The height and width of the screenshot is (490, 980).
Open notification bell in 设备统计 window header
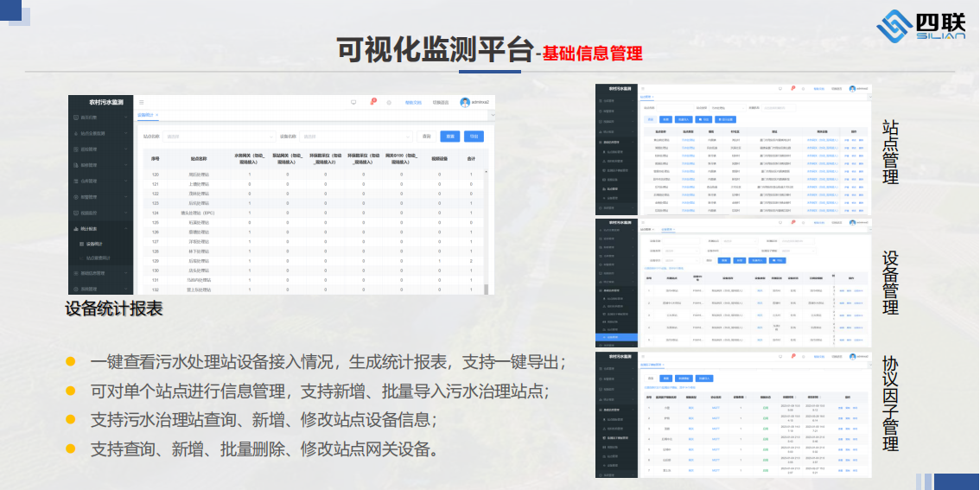click(x=372, y=101)
